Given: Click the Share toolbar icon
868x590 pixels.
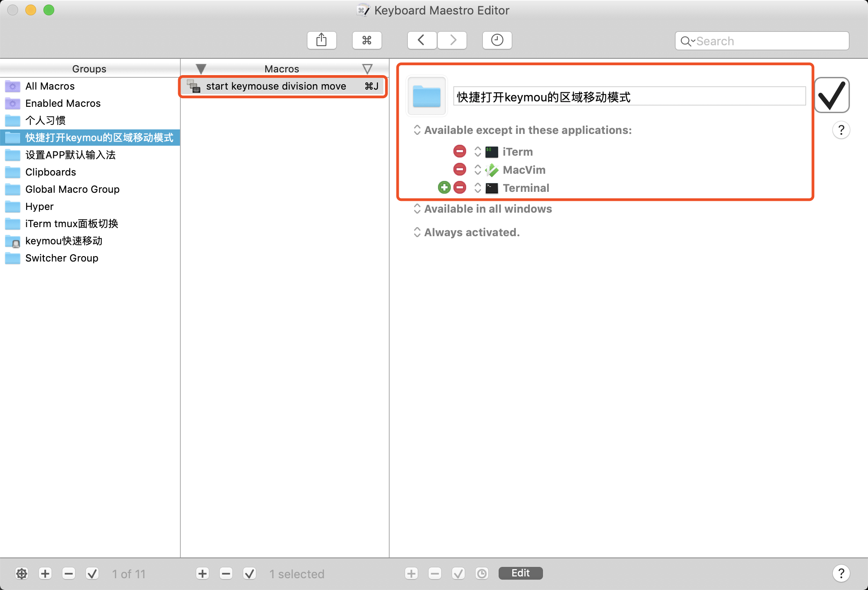Looking at the screenshot, I should 321,40.
